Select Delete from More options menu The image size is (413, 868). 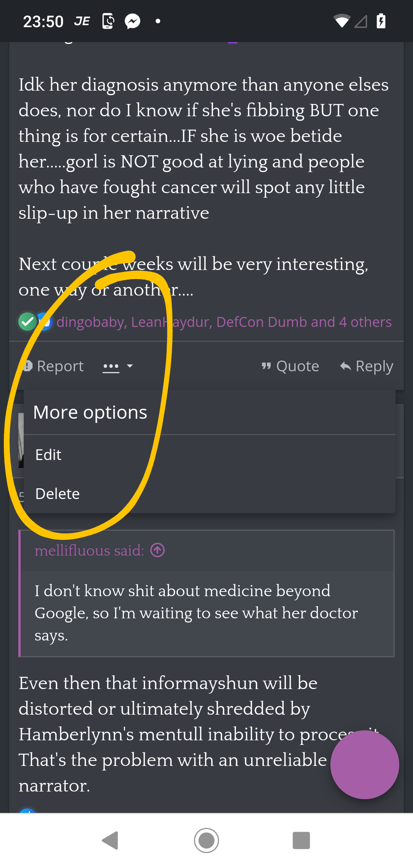pos(210,494)
